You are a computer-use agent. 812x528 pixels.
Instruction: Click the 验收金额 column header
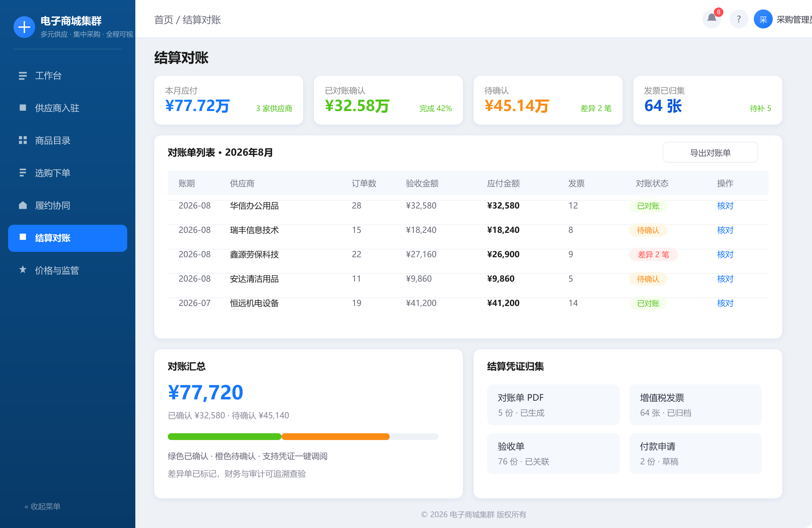pyautogui.click(x=422, y=183)
